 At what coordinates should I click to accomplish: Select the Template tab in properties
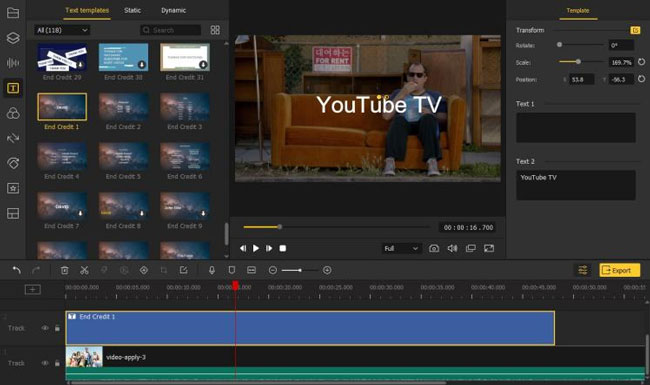coord(578,10)
